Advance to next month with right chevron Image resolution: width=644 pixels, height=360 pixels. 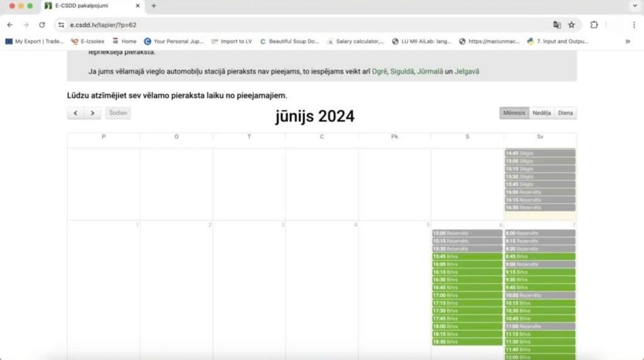coord(92,113)
